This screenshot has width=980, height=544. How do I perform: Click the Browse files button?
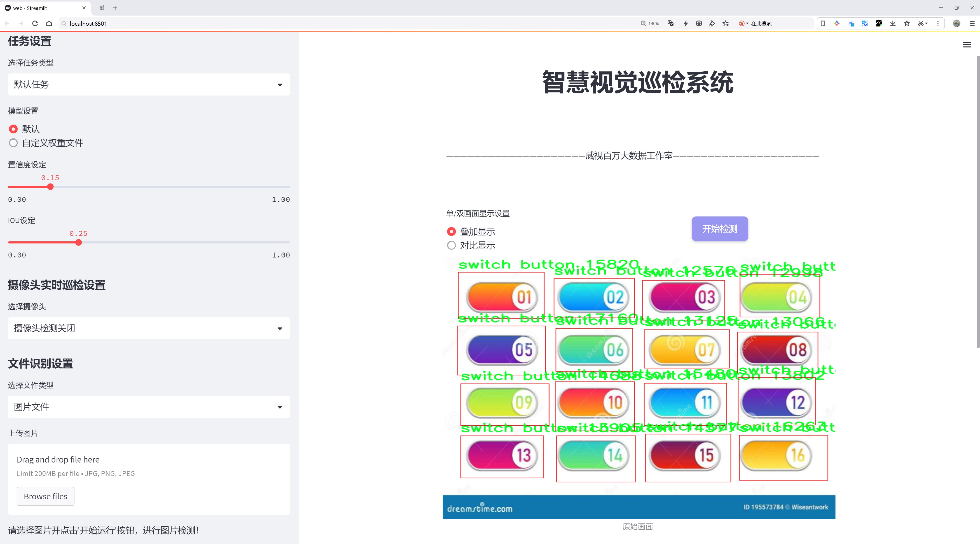point(45,496)
